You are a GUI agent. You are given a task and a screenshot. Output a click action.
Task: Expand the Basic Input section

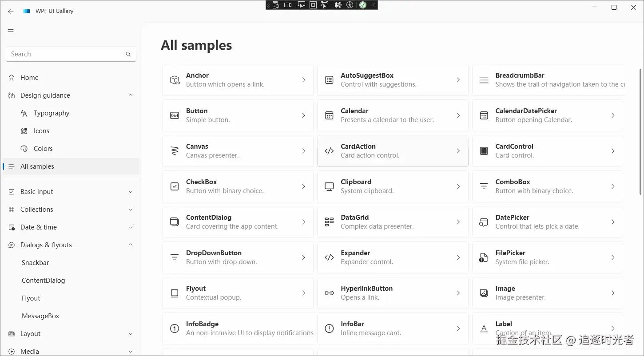(x=131, y=192)
